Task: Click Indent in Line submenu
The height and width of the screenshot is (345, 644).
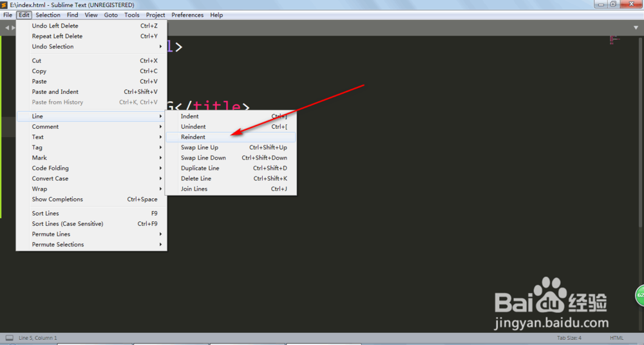Action: click(231, 117)
